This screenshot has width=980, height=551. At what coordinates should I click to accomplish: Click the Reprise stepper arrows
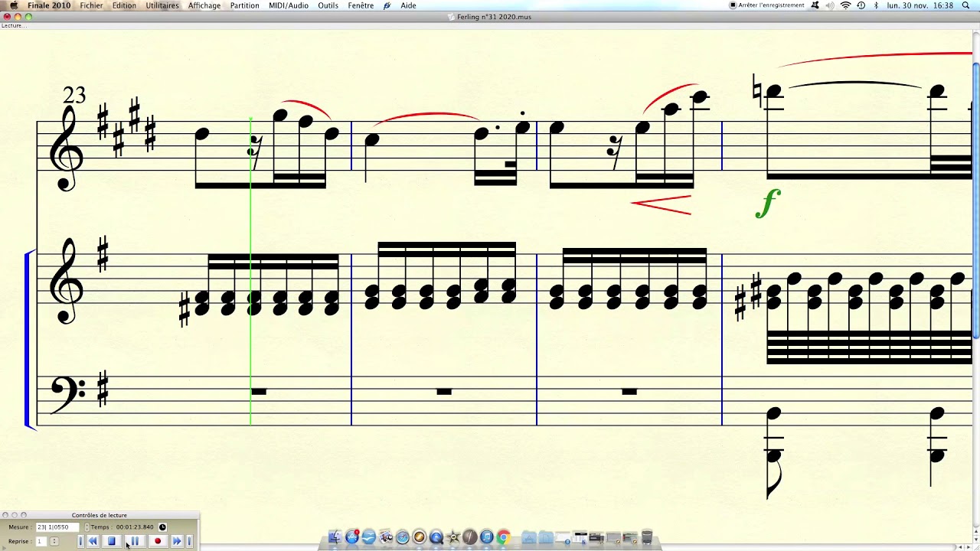(54, 541)
